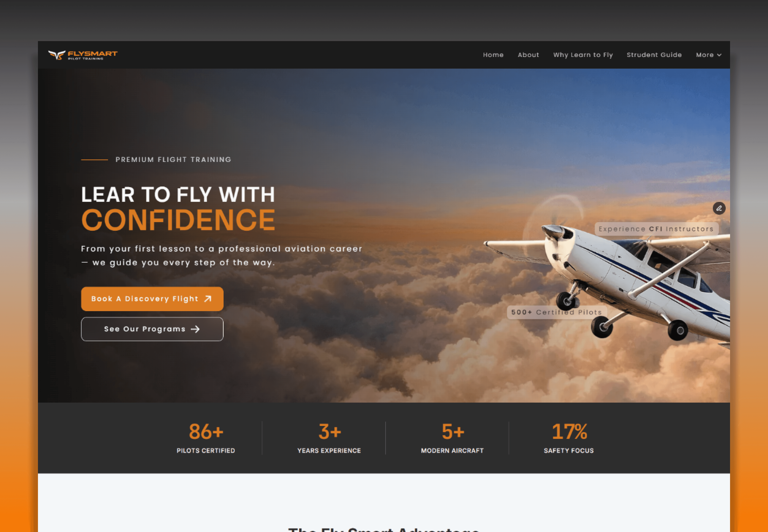Click the FlySmart winged logo icon
The height and width of the screenshot is (532, 768).
click(x=57, y=55)
